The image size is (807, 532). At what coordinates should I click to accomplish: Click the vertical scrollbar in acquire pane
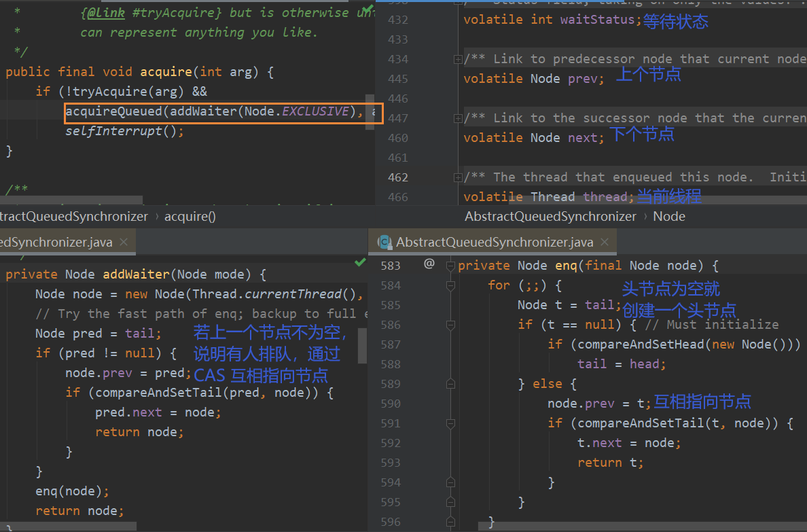[370, 111]
